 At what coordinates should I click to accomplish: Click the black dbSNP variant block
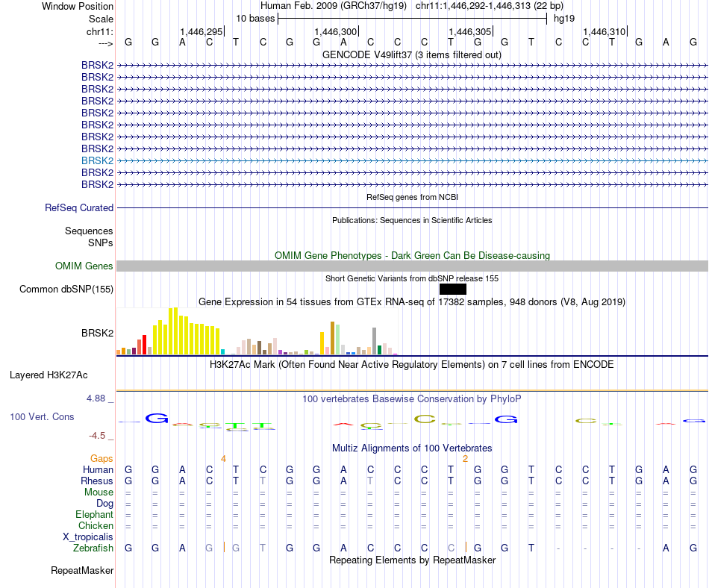(x=452, y=290)
